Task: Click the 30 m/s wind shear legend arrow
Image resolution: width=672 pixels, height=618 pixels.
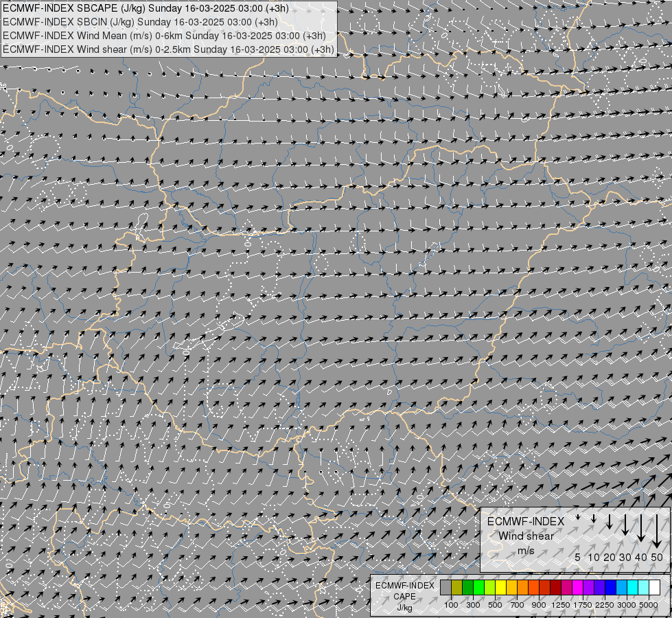Action: (625, 525)
